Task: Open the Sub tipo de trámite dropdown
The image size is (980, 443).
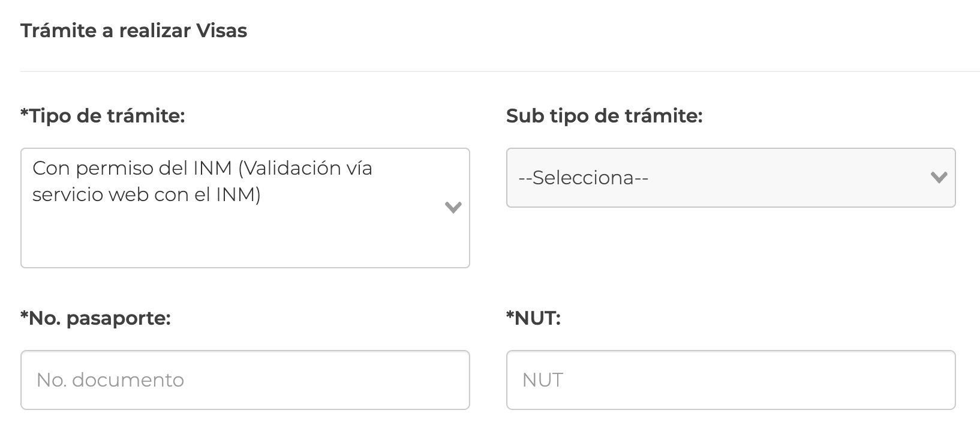Action: coord(730,178)
